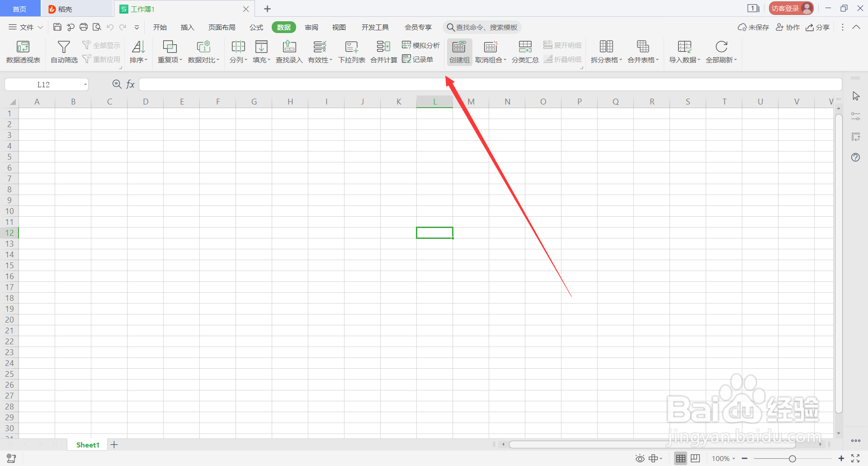
Task: Select the Sheet1 worksheet tab
Action: (x=88, y=445)
